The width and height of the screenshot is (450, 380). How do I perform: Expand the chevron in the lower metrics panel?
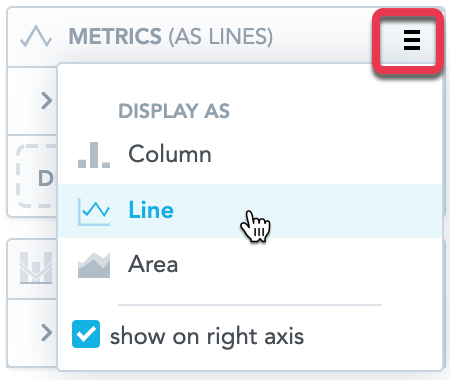pyautogui.click(x=47, y=333)
